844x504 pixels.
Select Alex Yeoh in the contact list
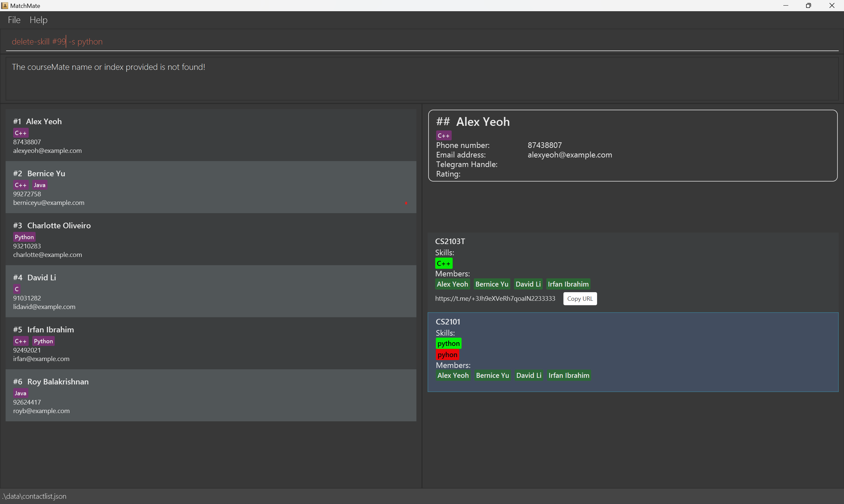211,135
